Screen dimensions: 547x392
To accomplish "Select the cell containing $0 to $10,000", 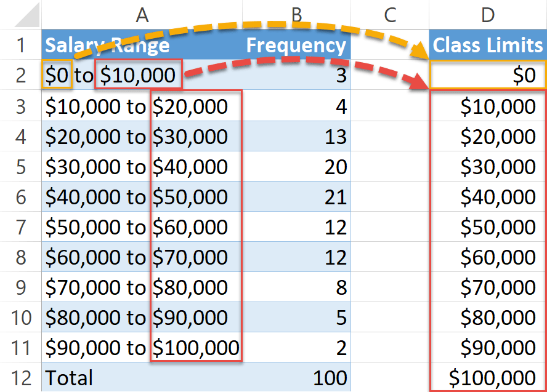I will (143, 76).
